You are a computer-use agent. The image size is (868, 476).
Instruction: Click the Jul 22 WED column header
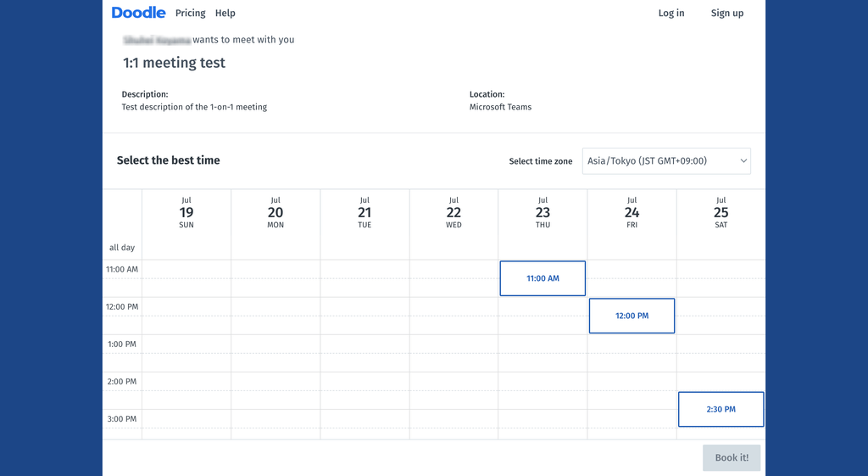click(x=454, y=212)
